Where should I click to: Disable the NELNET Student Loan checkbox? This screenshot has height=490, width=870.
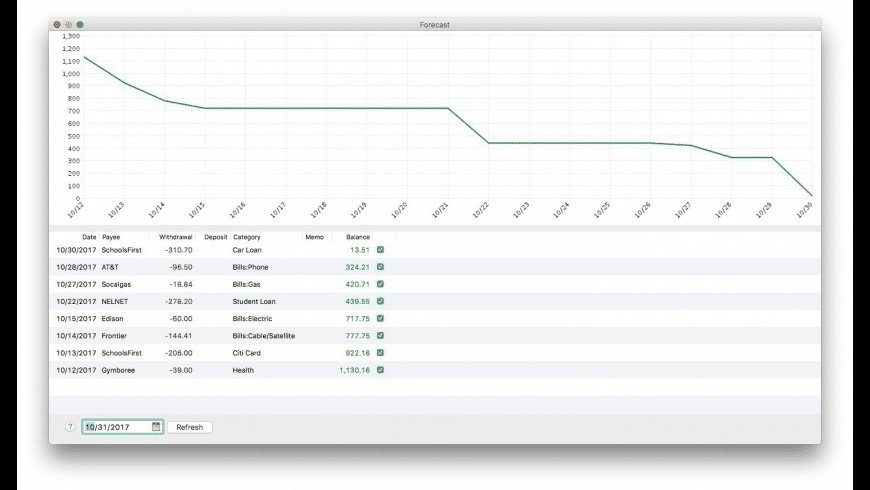coord(380,301)
